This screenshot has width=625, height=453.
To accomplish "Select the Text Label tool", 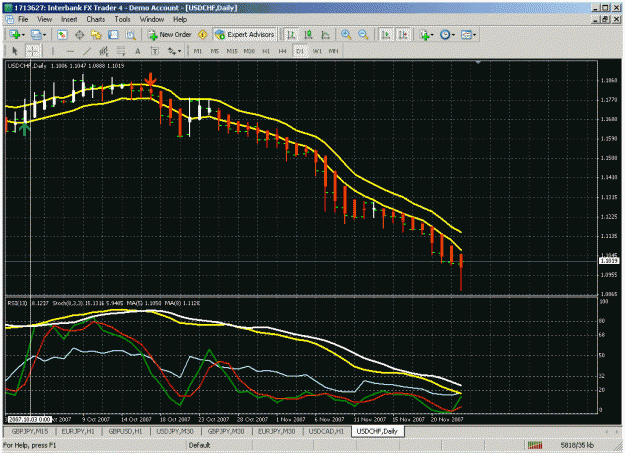I will point(155,51).
